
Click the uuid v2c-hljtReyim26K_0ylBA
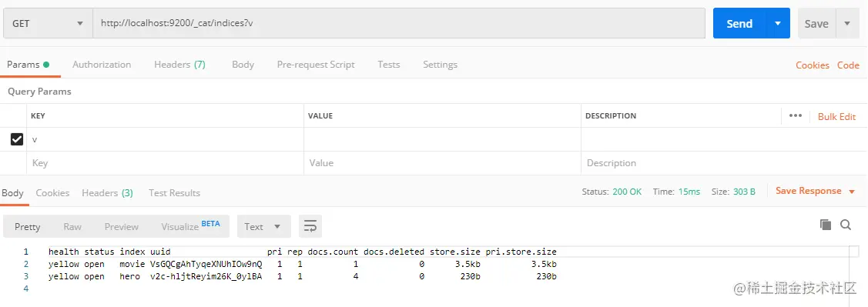click(206, 276)
